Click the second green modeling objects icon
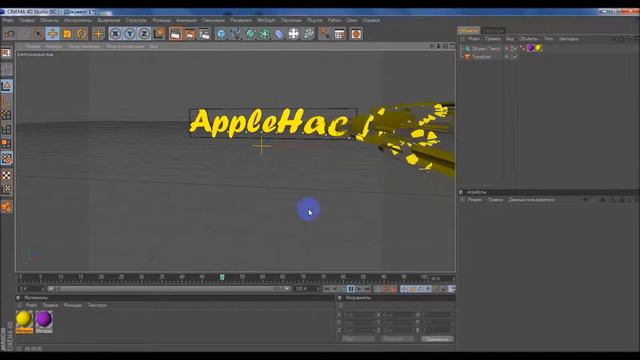640x360 pixels. point(264,34)
